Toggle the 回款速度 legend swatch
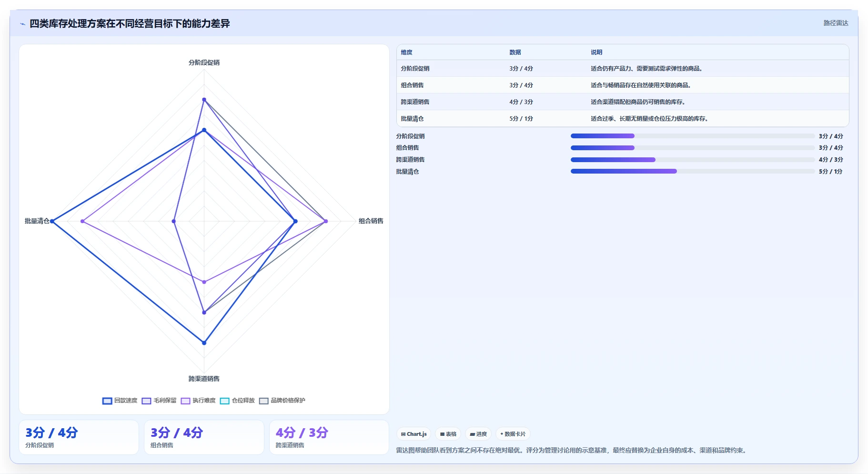This screenshot has height=474, width=868. (107, 401)
